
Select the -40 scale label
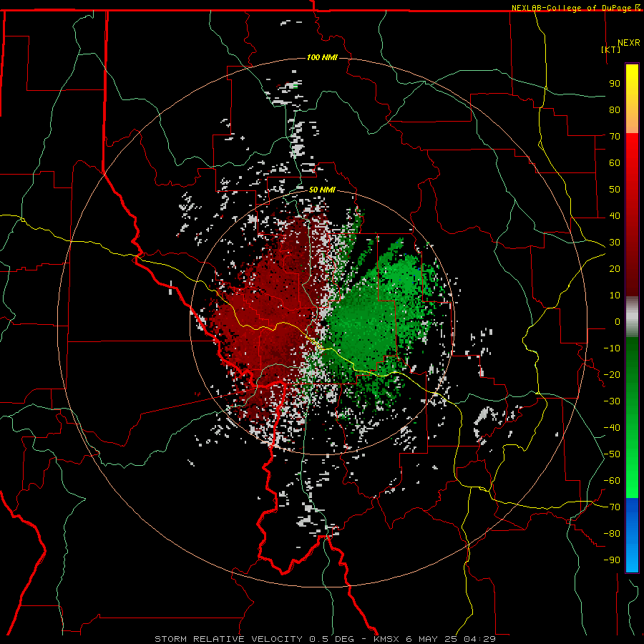pyautogui.click(x=612, y=428)
